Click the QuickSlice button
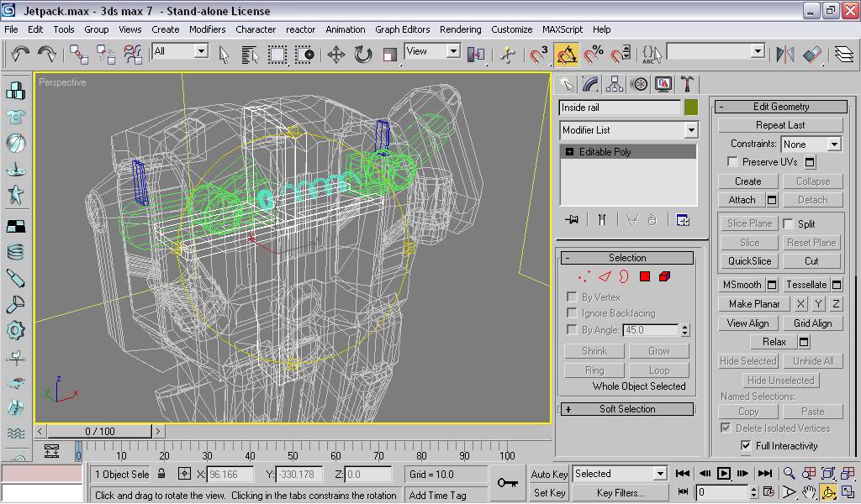Screen dimensions: 861x504 749,261
